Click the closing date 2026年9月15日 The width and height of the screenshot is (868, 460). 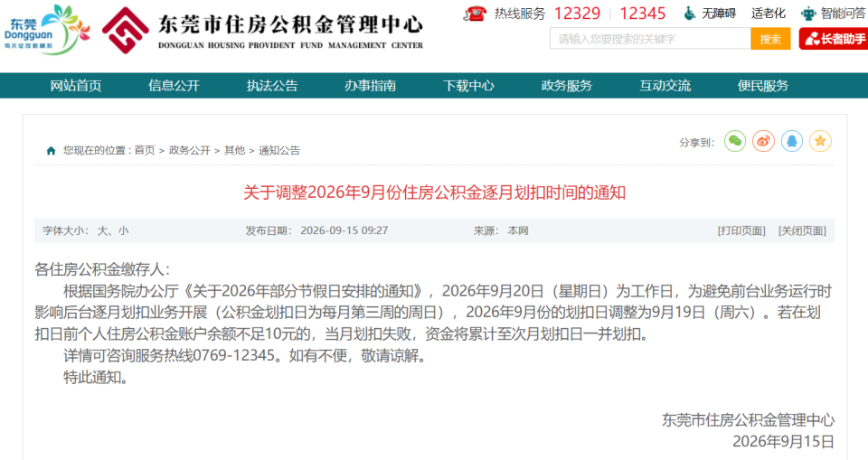[x=783, y=441]
